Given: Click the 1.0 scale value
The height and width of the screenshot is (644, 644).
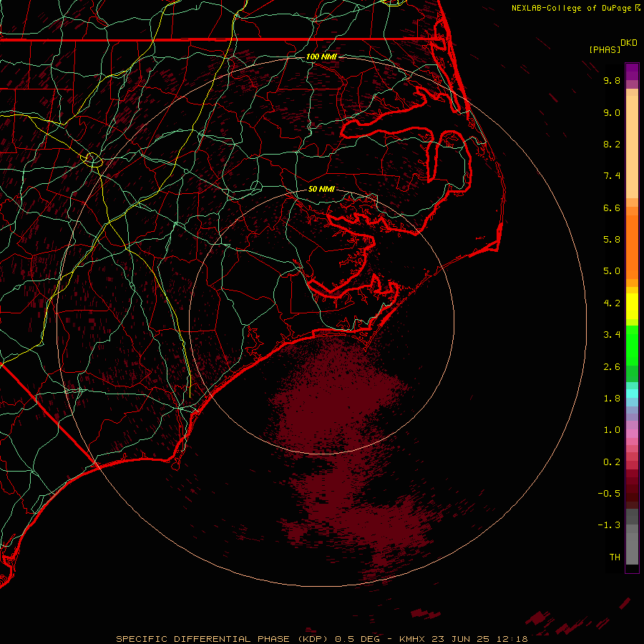Looking at the screenshot, I should (612, 430).
